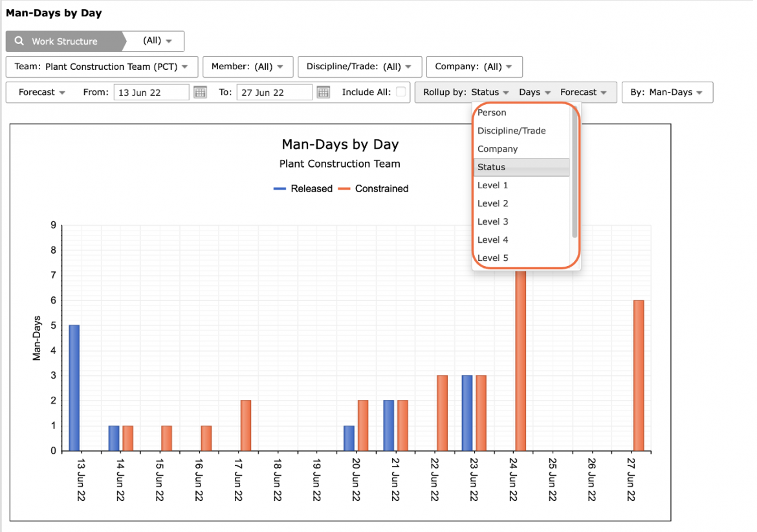This screenshot has height=532, width=757.
Task: Open the Days rollup period dropdown
Action: pyautogui.click(x=534, y=92)
